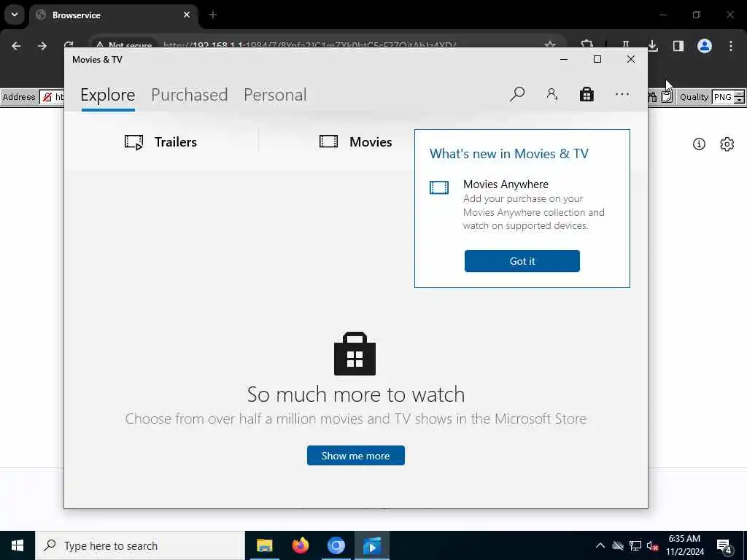
Task: Click the Movies & TV taskbar icon
Action: [x=371, y=545]
